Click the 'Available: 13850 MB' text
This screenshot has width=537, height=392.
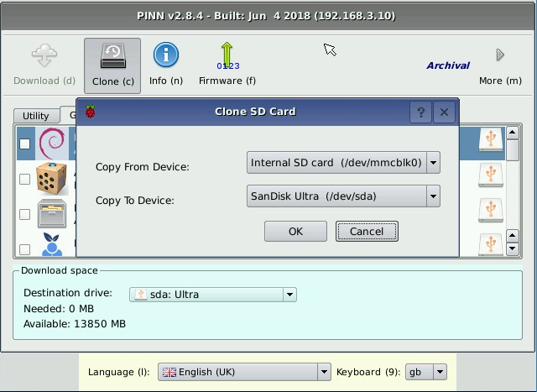pyautogui.click(x=75, y=324)
